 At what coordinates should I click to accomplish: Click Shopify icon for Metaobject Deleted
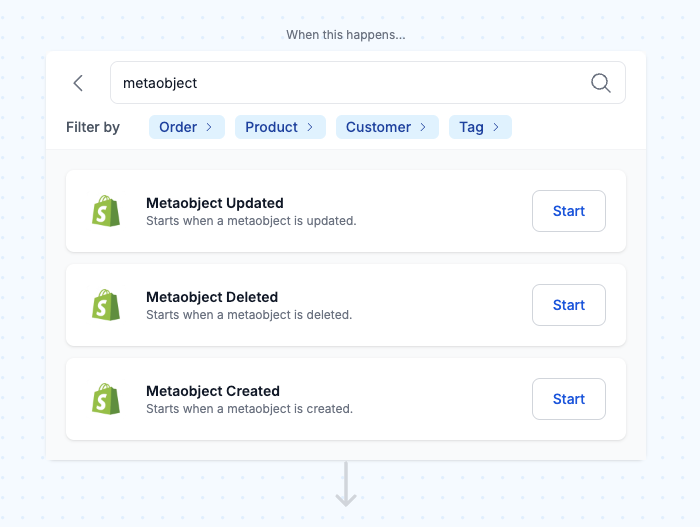(106, 305)
